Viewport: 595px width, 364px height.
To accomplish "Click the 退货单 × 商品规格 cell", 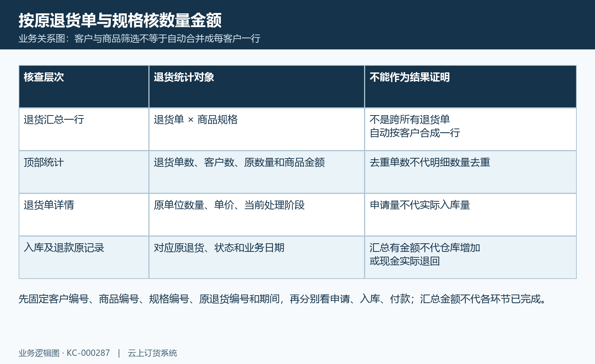I will click(x=257, y=129).
